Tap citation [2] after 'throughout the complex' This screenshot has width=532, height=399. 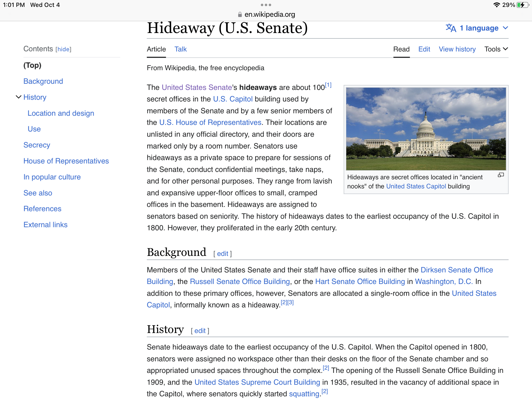[326, 368]
